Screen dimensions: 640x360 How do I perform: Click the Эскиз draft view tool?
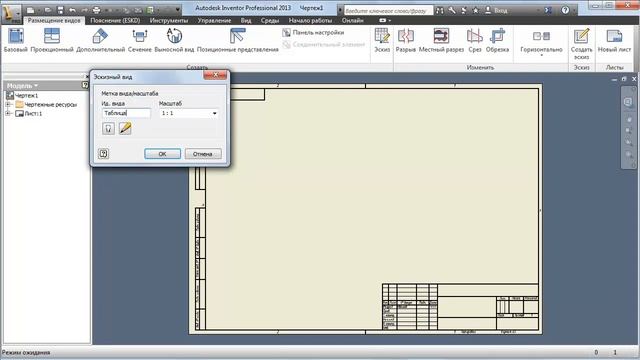382,40
